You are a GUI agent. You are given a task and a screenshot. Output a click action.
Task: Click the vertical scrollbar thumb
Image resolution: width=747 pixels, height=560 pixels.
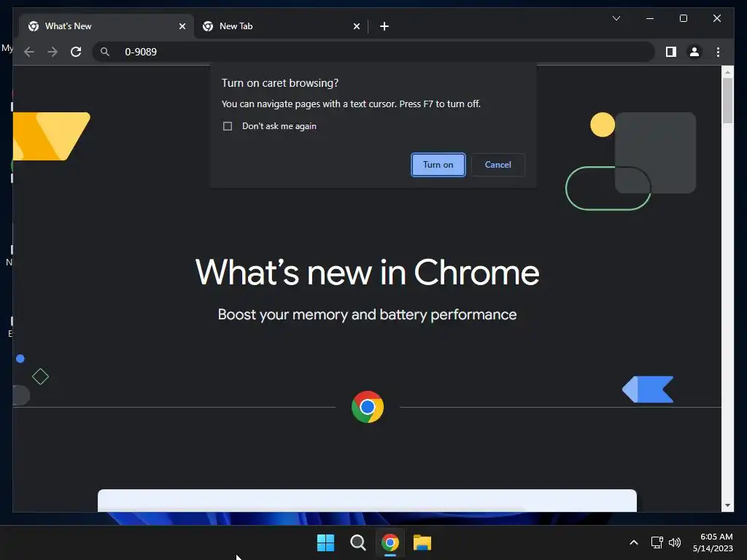[727, 101]
